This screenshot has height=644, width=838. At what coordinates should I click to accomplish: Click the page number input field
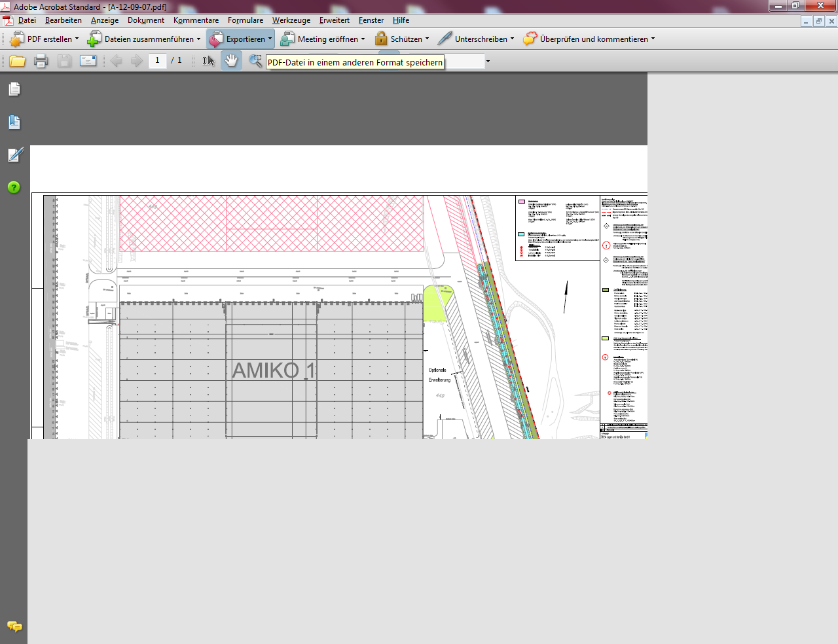tap(157, 60)
